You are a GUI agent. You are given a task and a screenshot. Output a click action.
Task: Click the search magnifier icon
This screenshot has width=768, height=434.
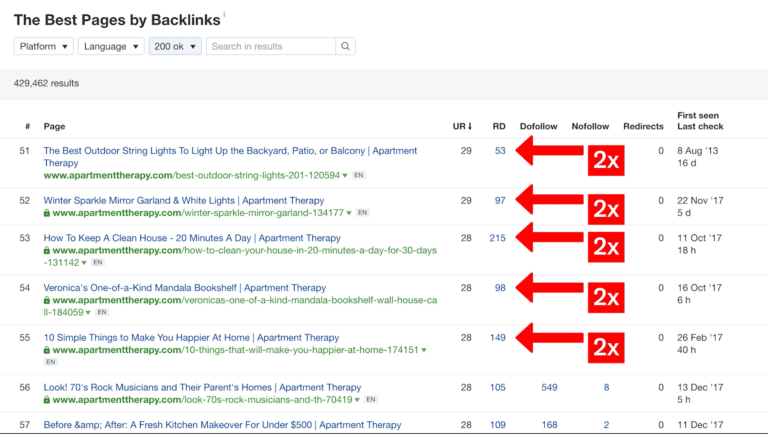tap(345, 46)
